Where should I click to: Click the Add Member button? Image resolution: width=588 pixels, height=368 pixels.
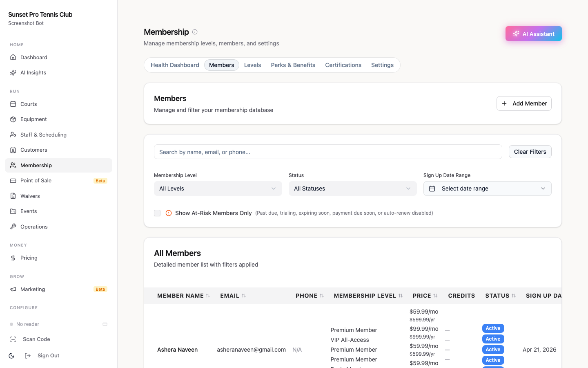[524, 103]
